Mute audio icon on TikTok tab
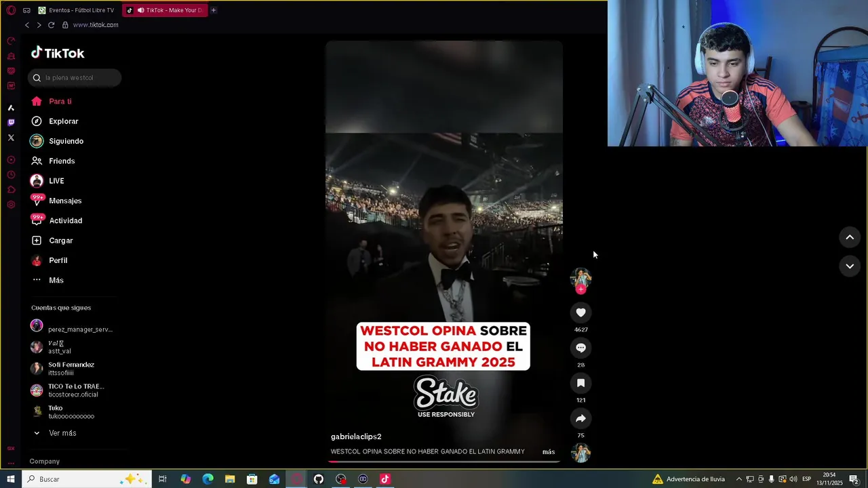This screenshot has height=488, width=868. pos(140,10)
